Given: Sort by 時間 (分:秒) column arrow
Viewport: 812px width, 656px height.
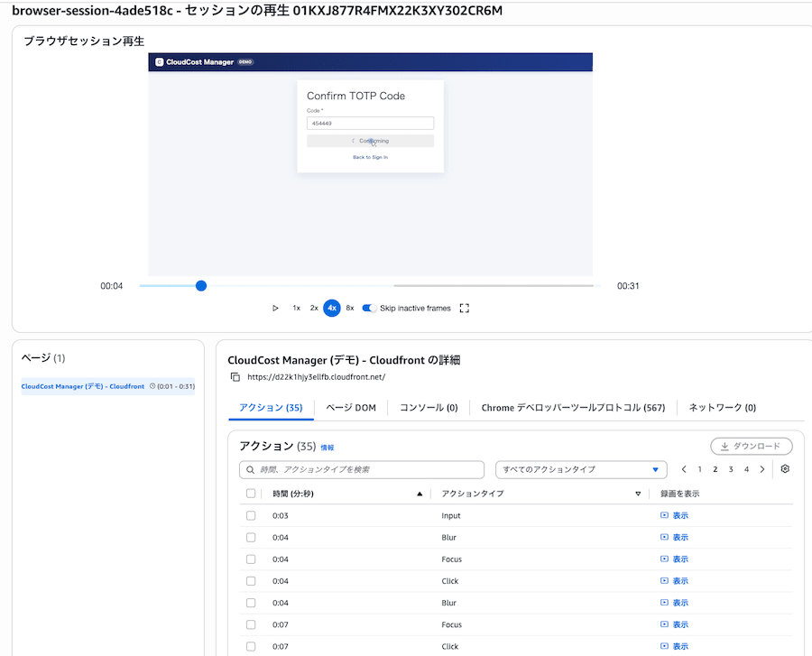Looking at the screenshot, I should pos(420,494).
